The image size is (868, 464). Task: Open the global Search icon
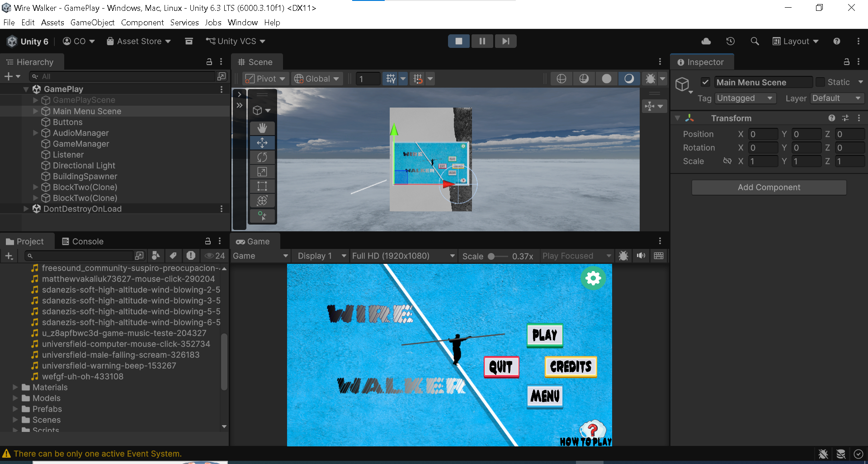point(755,41)
